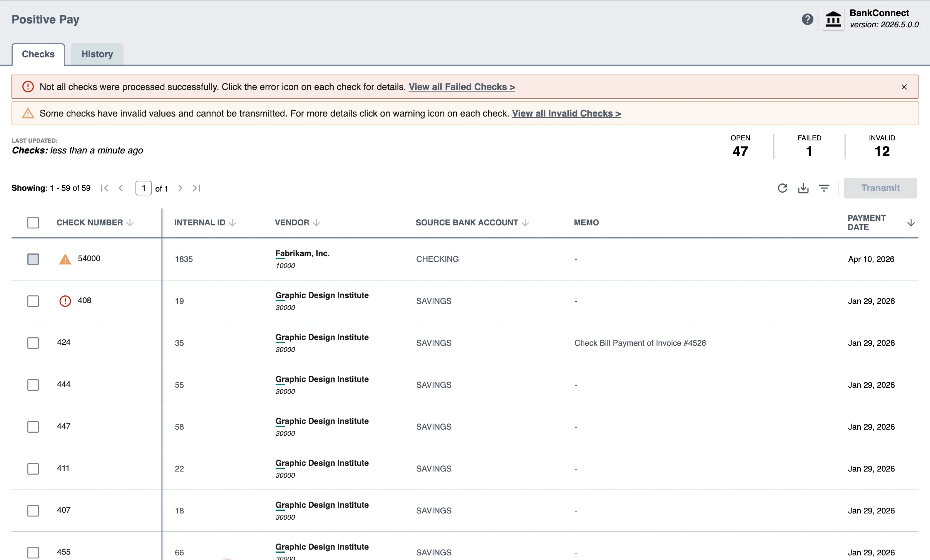Select the checkbox for check 411
This screenshot has width=930, height=560.
[33, 468]
